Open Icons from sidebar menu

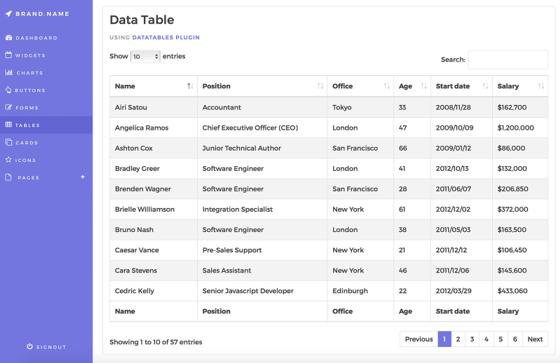tap(46, 160)
